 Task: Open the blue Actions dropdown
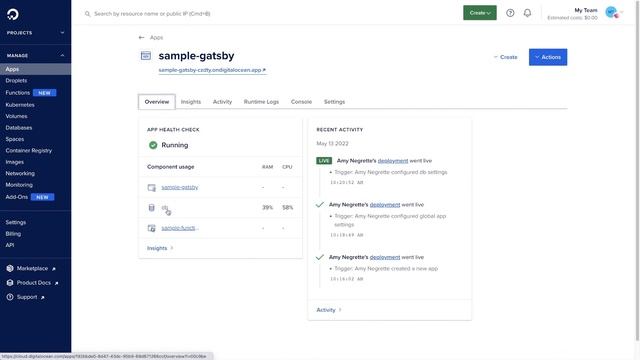[x=548, y=57]
